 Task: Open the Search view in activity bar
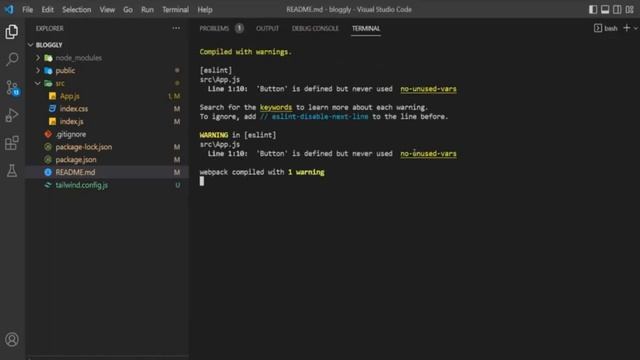[12, 59]
